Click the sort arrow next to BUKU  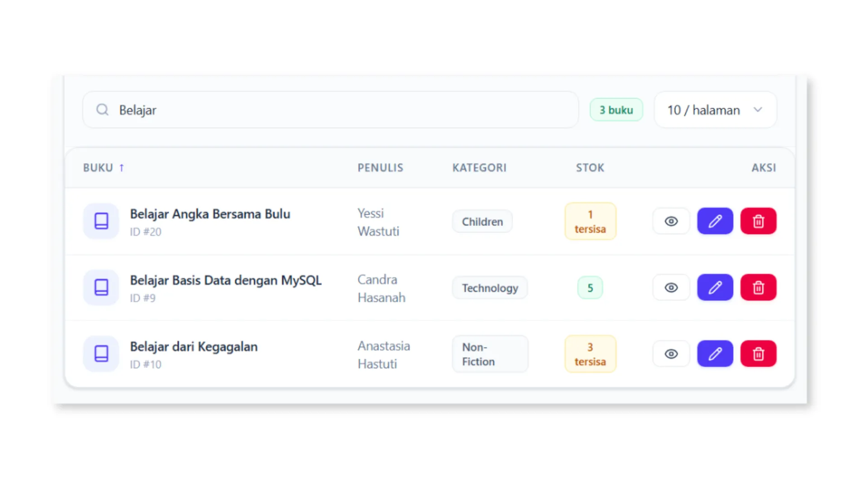[122, 168]
